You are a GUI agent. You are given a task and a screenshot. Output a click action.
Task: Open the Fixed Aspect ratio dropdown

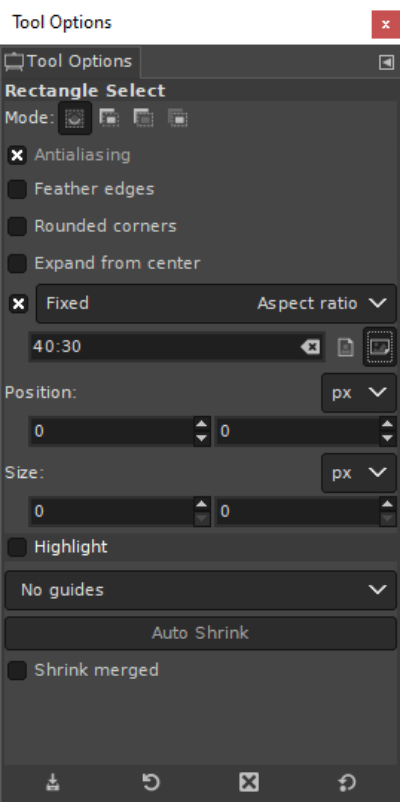click(x=216, y=303)
